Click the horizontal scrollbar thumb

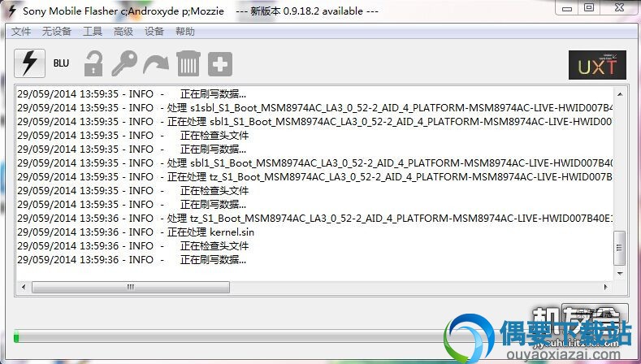tap(131, 287)
